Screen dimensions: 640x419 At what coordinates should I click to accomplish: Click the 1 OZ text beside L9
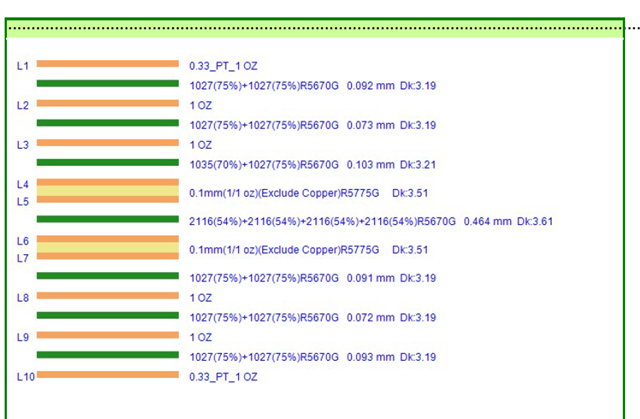coord(200,338)
